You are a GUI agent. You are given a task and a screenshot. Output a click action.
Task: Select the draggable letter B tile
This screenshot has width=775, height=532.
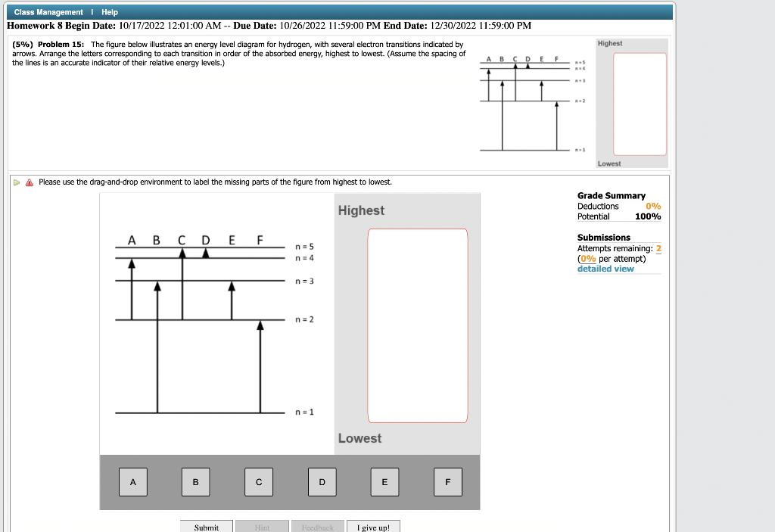195,482
